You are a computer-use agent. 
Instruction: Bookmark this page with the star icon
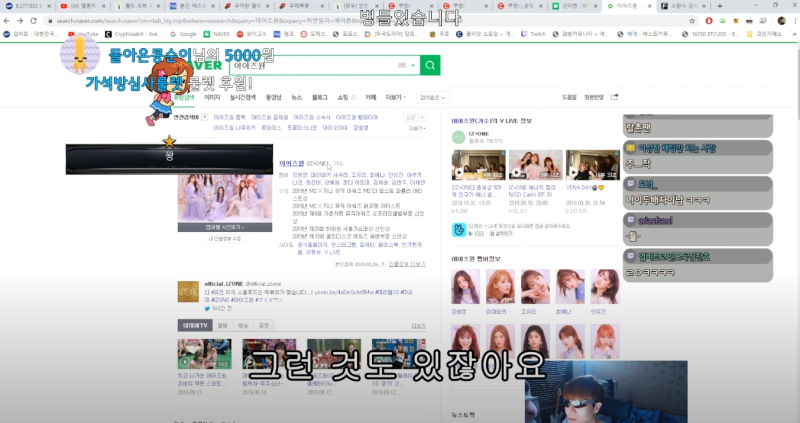[692, 21]
